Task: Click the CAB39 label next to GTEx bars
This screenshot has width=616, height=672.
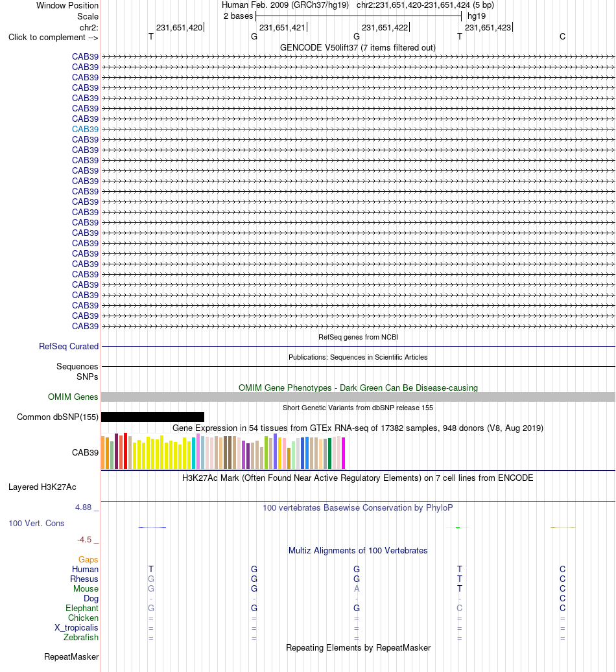Action: click(85, 452)
